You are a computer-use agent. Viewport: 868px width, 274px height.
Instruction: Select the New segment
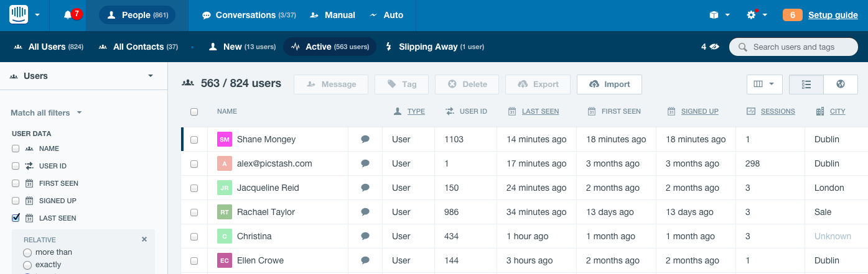(x=242, y=47)
